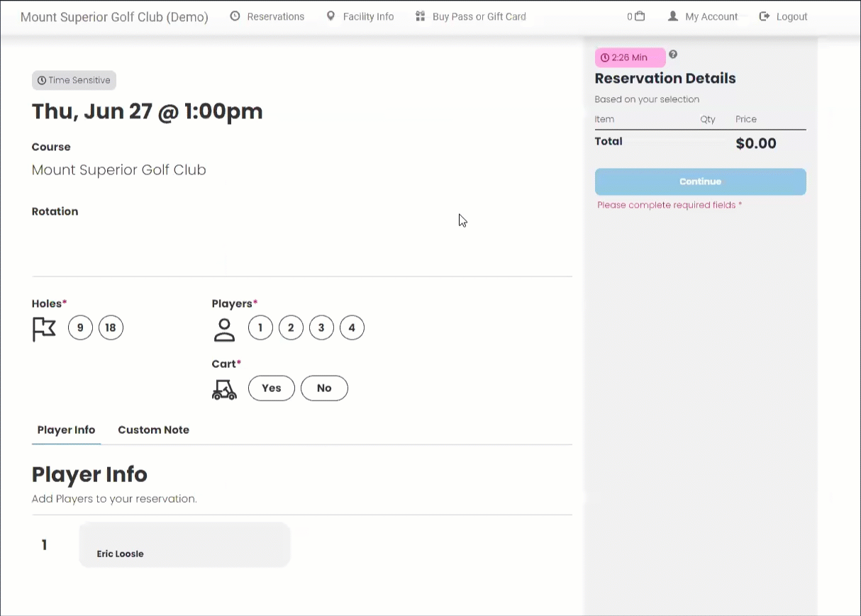Click the help question mark by the timer
The width and height of the screenshot is (861, 616).
(673, 55)
